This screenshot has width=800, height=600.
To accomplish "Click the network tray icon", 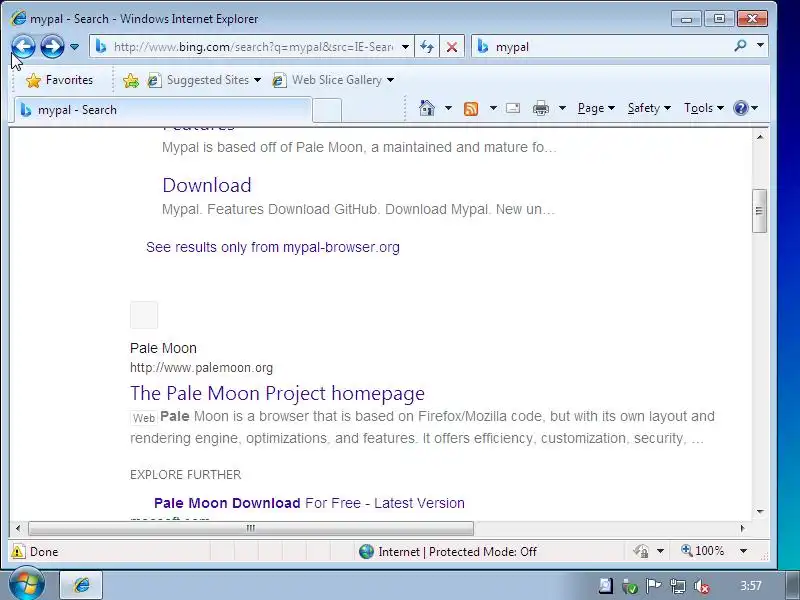I will pos(678,587).
